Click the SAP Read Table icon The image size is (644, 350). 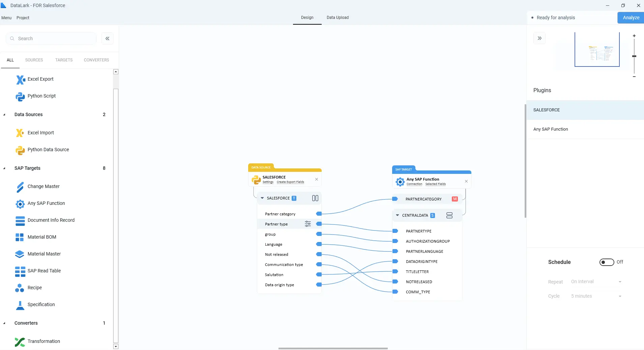point(20,271)
